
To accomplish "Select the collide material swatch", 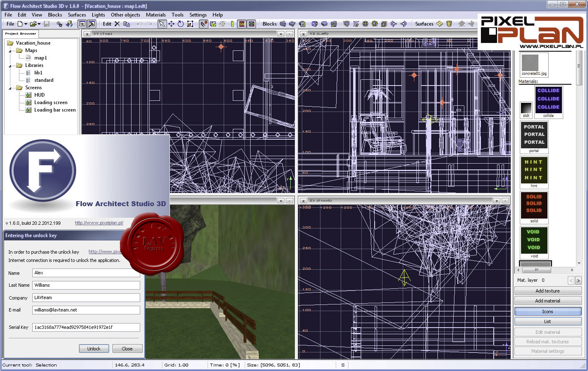I will point(548,102).
